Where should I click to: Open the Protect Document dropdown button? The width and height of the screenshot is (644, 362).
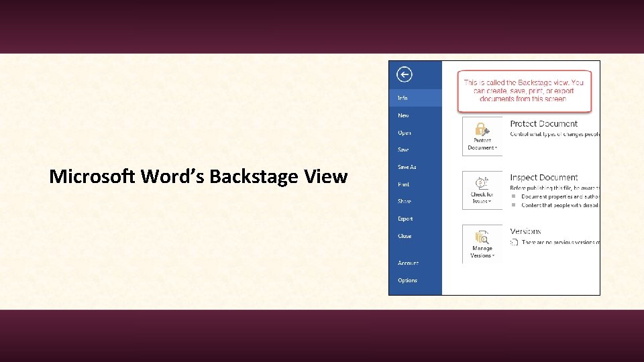(x=482, y=136)
